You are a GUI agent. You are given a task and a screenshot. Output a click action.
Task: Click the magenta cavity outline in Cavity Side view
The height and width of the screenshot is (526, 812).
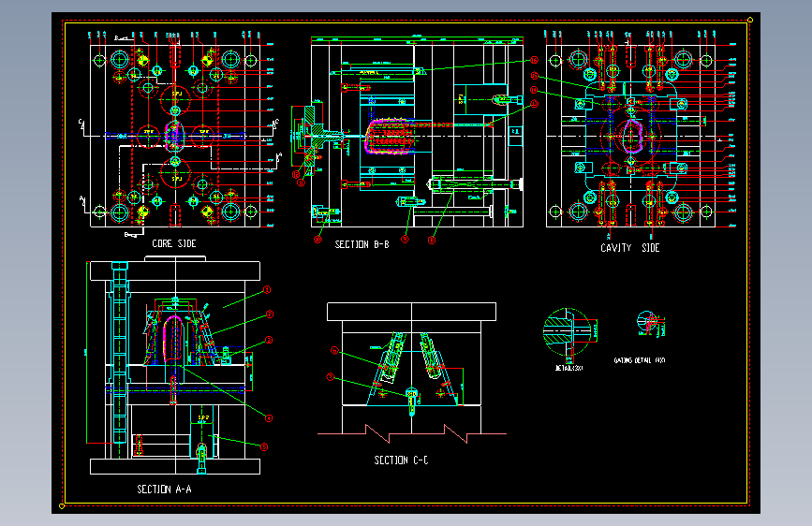(631, 136)
